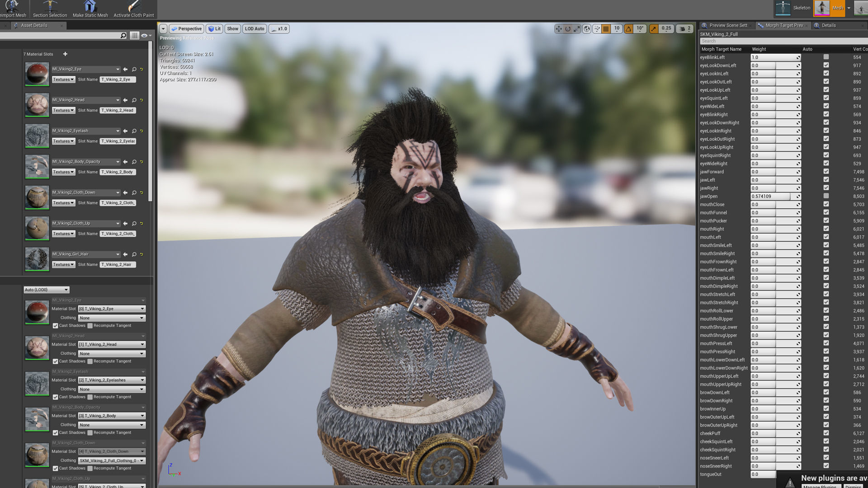Viewport: 868px width, 488px height.
Task: Click the MI_Viking_Girl_Hair material thumbnail
Action: coord(37,259)
